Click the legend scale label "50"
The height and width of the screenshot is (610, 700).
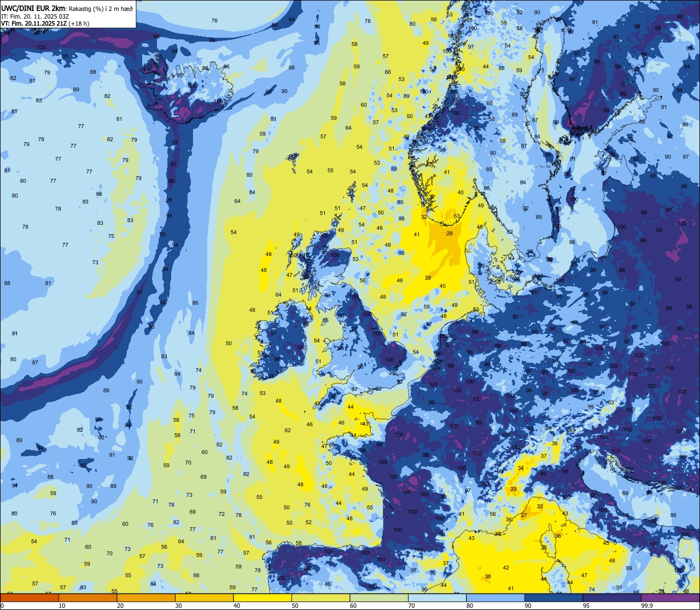[295, 606]
